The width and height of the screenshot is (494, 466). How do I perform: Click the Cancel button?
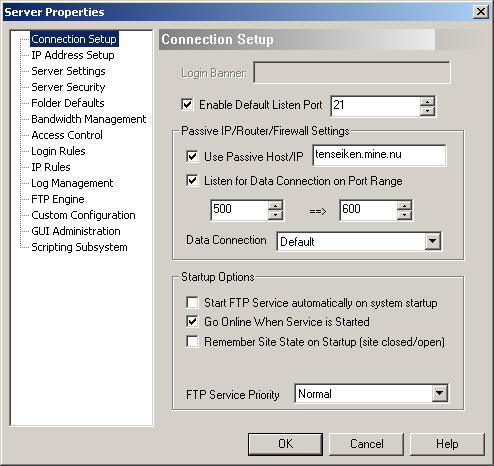366,444
